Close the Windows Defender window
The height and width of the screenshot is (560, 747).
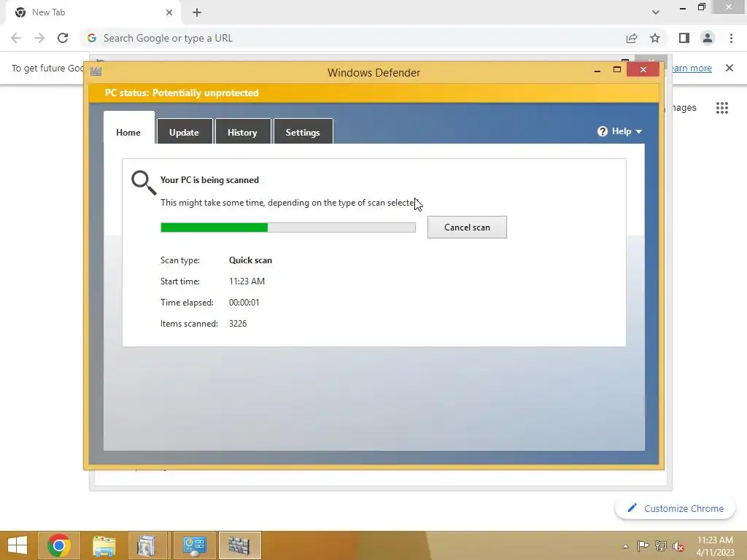643,69
